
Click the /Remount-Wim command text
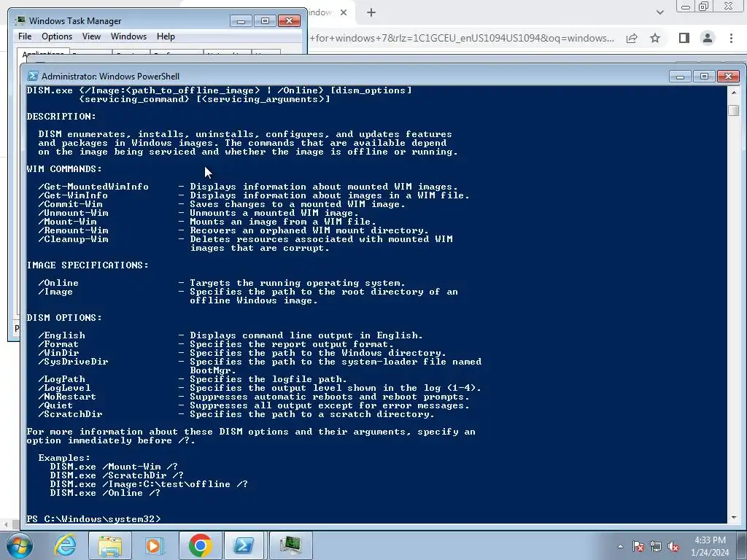coord(73,230)
